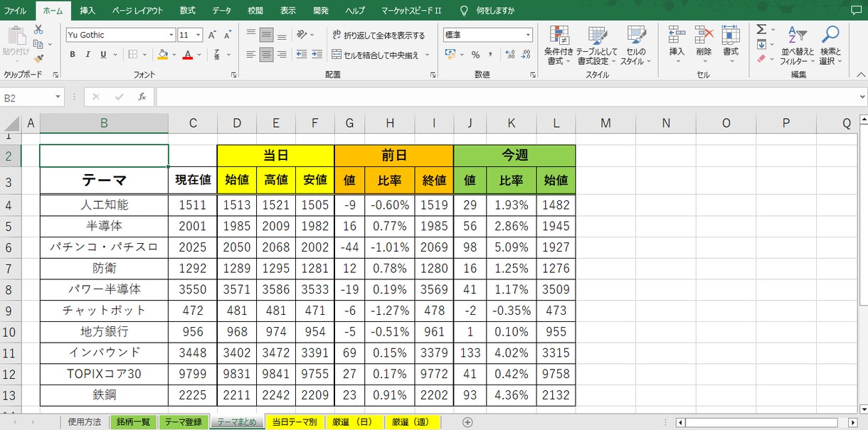Viewport: 868px width, 430px height.
Task: Switch to the データ ribbon tab
Action: point(221,11)
